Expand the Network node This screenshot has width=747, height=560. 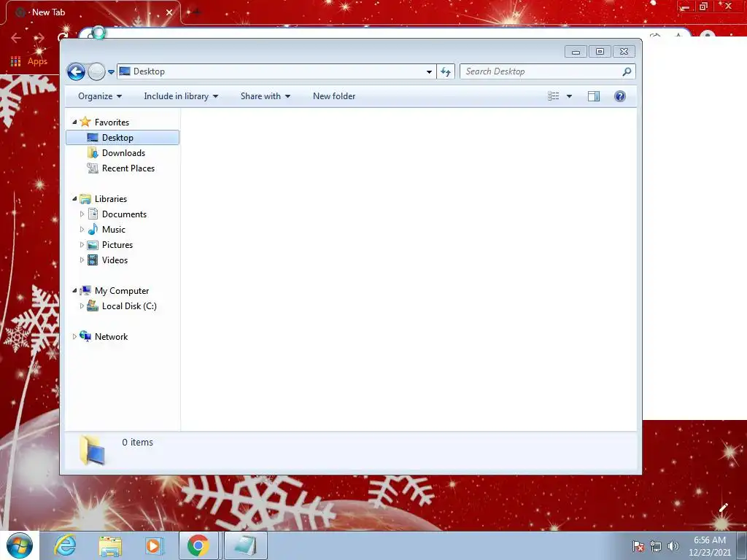(x=74, y=337)
